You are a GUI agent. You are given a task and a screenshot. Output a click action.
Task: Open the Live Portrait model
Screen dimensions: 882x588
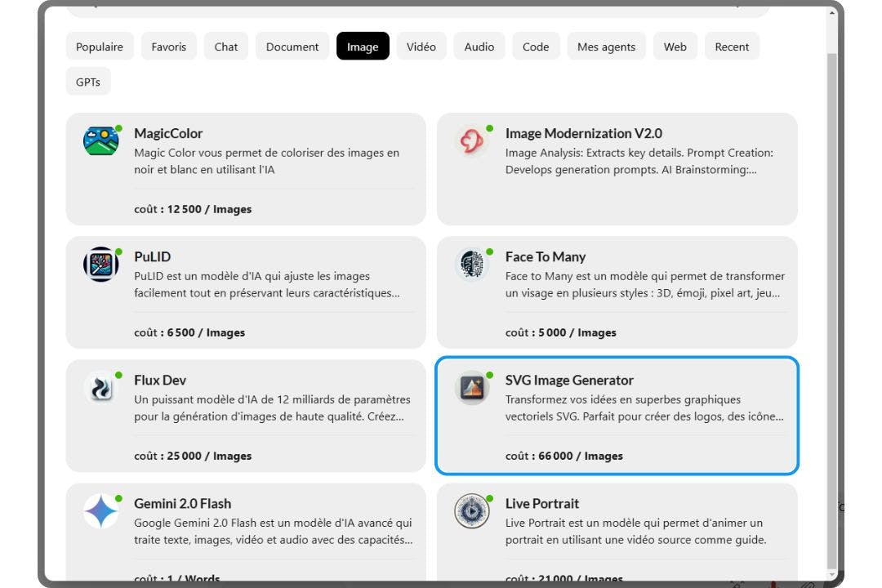617,531
